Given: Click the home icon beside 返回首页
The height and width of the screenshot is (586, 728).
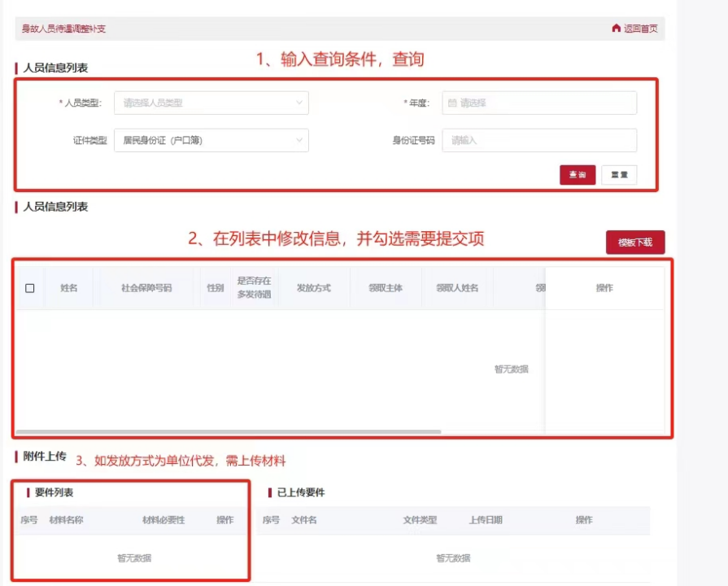Looking at the screenshot, I should pos(616,28).
